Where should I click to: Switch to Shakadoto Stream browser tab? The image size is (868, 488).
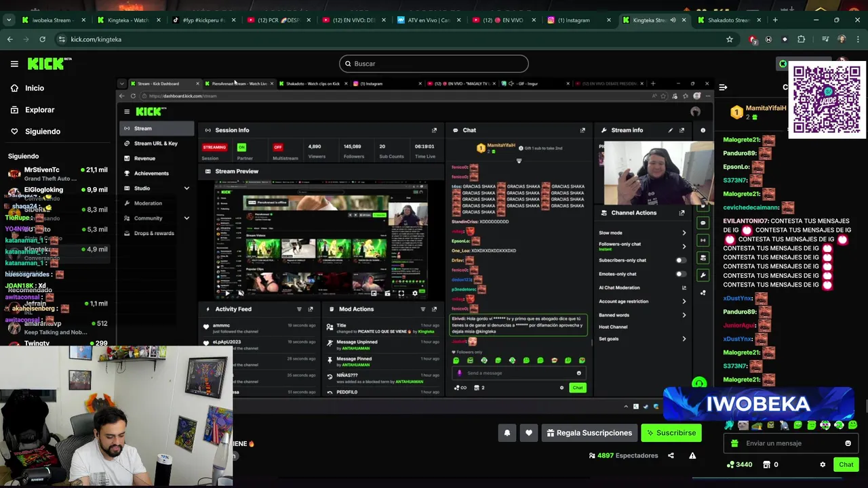pyautogui.click(x=728, y=20)
